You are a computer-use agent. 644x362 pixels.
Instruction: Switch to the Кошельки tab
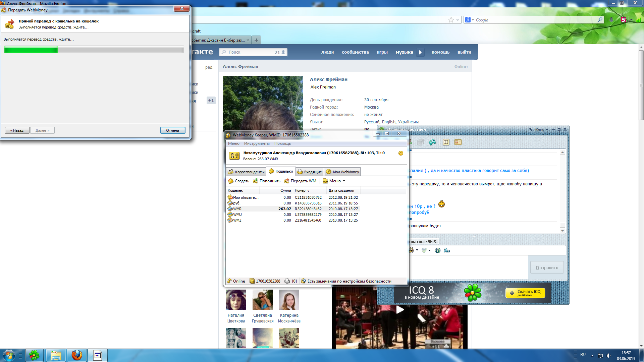pyautogui.click(x=281, y=171)
